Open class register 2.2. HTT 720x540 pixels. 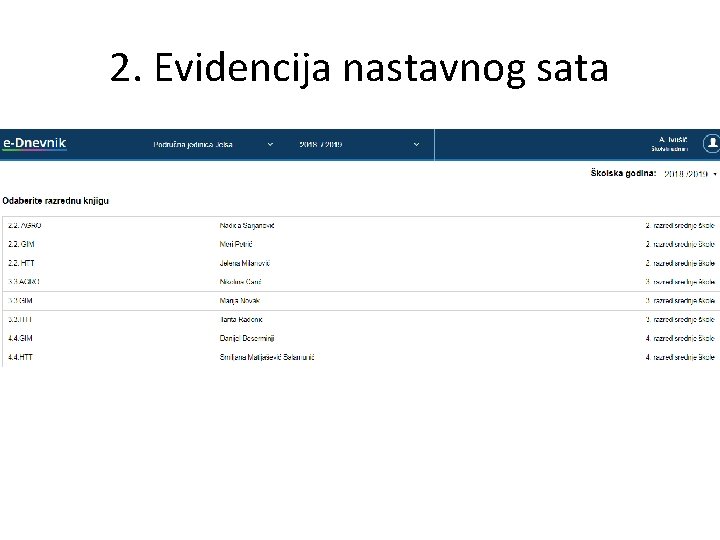[x=21, y=263]
